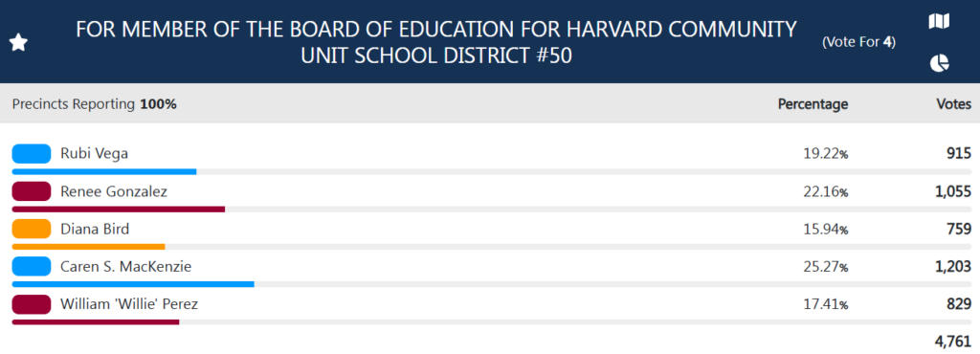Click Rubi Vega's blue color swatch

click(x=32, y=154)
